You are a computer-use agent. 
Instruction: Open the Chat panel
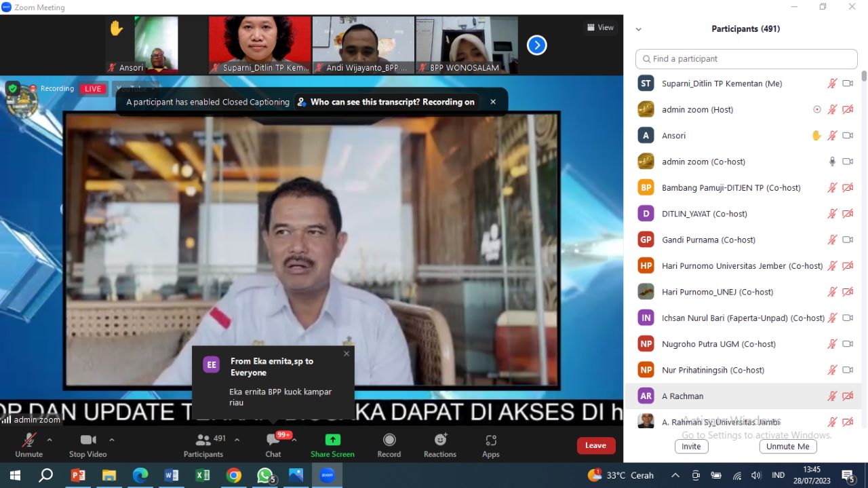pos(273,445)
